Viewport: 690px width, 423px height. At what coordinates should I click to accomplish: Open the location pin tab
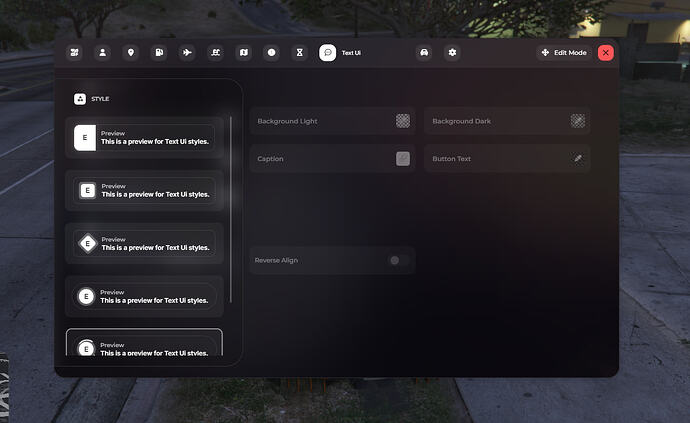pyautogui.click(x=131, y=52)
